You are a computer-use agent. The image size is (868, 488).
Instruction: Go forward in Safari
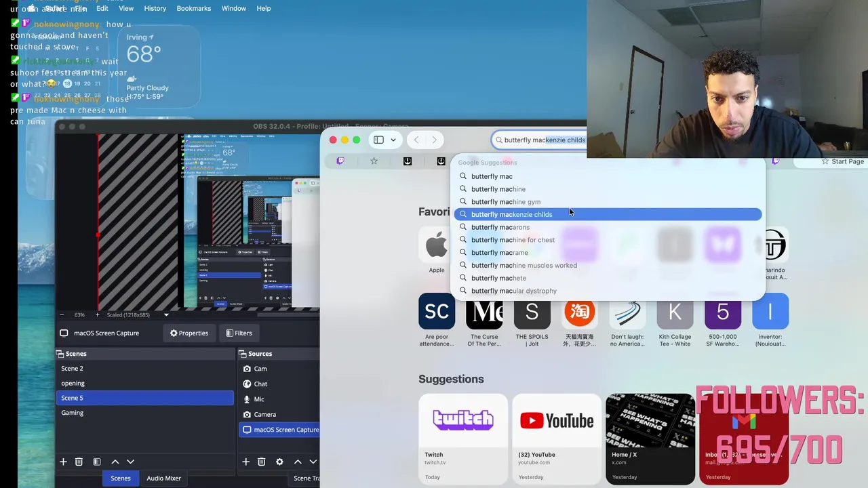pos(434,140)
